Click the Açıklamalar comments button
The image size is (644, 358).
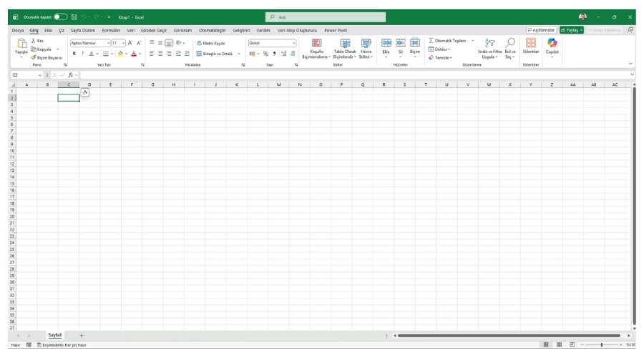(x=542, y=30)
